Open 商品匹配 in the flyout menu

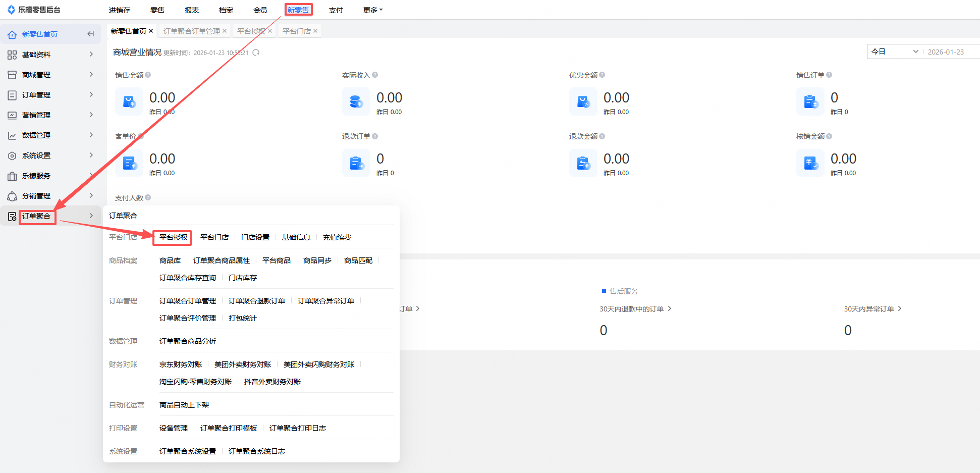(x=358, y=260)
